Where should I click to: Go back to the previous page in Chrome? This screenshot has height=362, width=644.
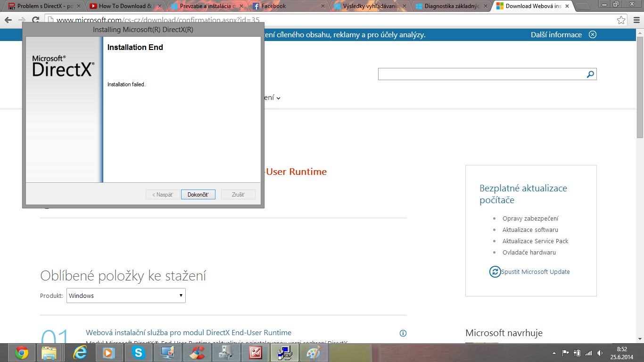click(x=8, y=20)
